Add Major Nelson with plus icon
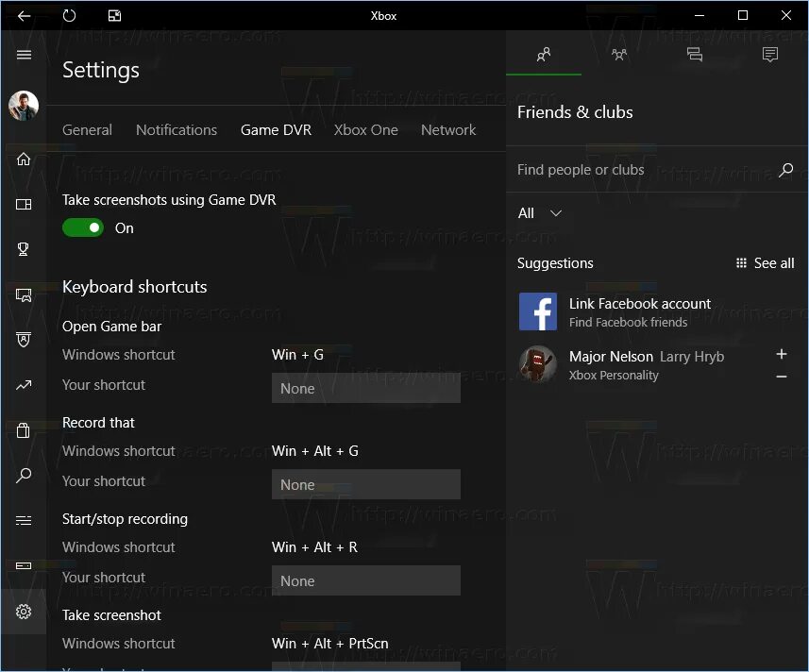 782,354
